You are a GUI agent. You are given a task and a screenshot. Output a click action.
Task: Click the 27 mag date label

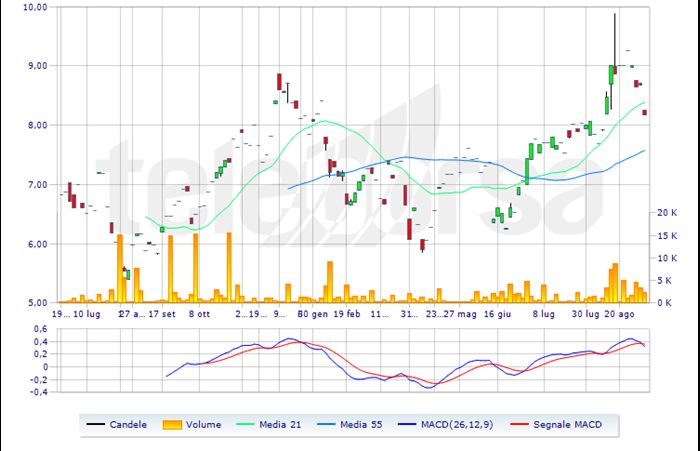(x=460, y=314)
